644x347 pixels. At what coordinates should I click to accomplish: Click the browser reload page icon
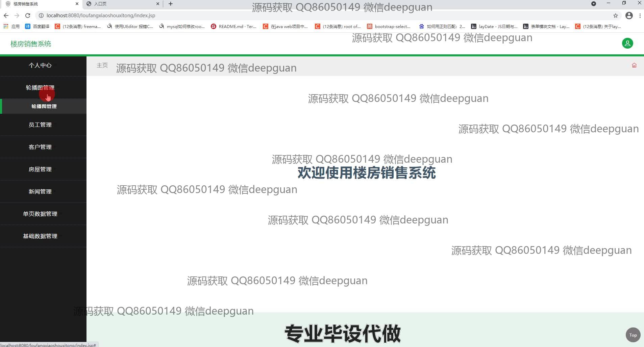coord(28,16)
